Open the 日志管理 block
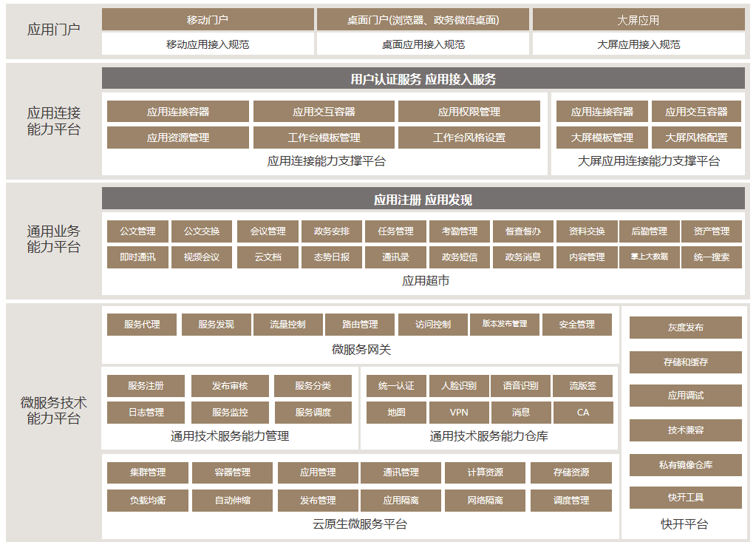The image size is (756, 542). coord(146,413)
